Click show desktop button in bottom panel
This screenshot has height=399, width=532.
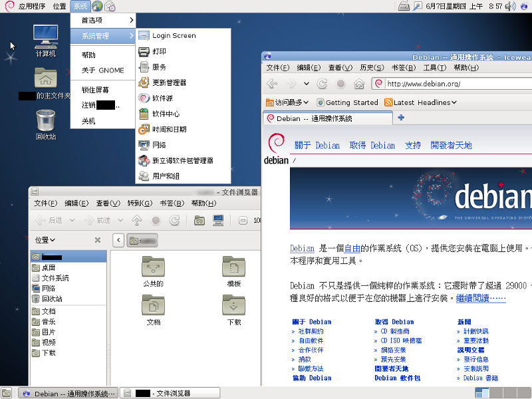click(6, 393)
